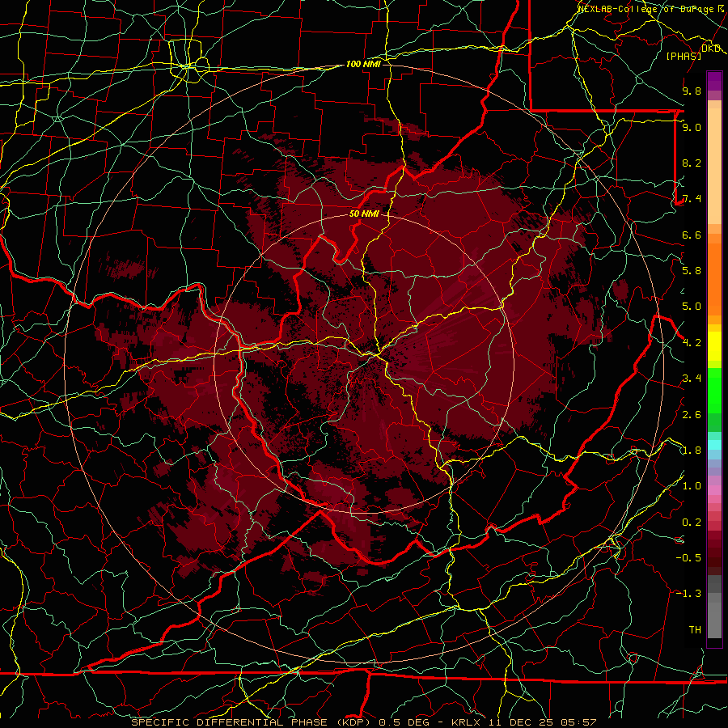This screenshot has width=728, height=728.
Task: Click the arrow icon after DuPage text
Action: (720, 8)
